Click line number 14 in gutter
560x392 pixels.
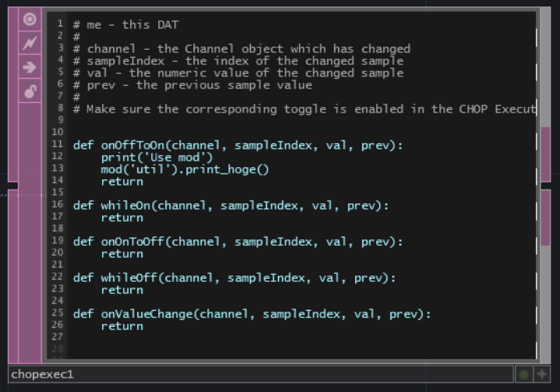pyautogui.click(x=57, y=180)
